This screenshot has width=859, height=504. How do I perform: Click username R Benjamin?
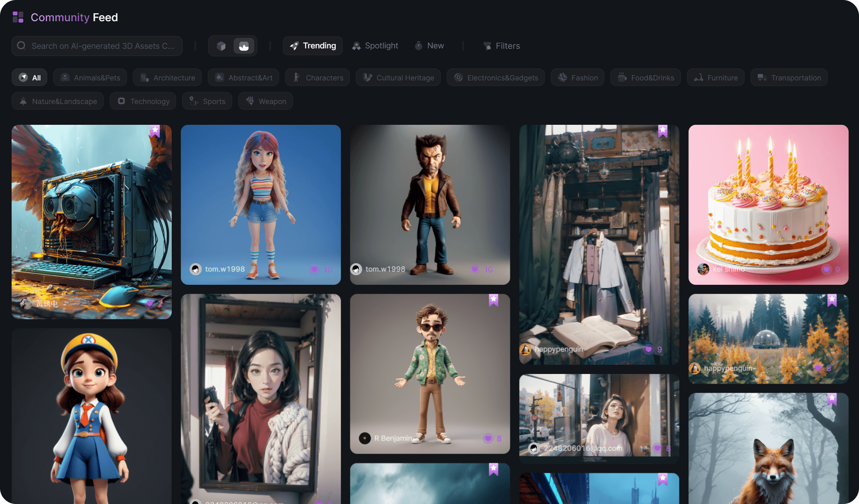(x=393, y=438)
